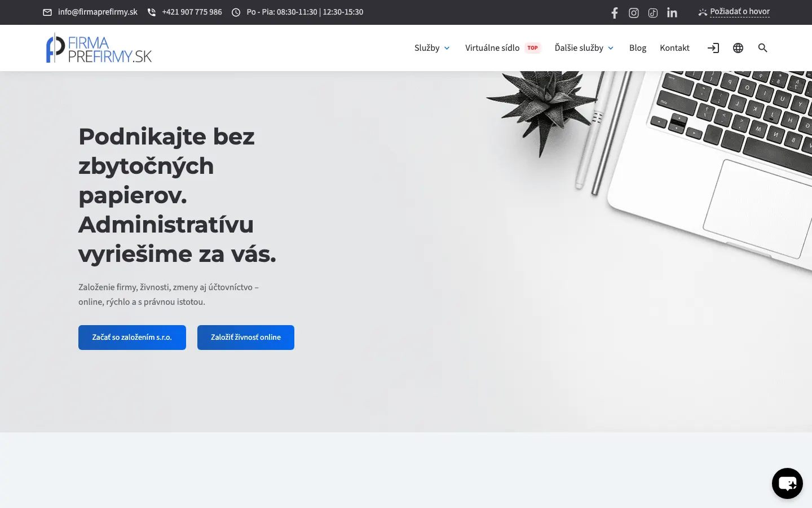Viewport: 812px width, 508px height.
Task: Click the +421 907 775 986 phone number
Action: [192, 12]
